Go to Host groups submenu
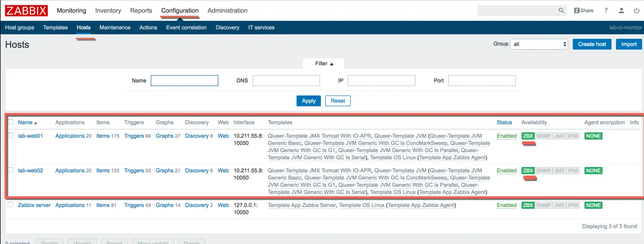 point(19,27)
